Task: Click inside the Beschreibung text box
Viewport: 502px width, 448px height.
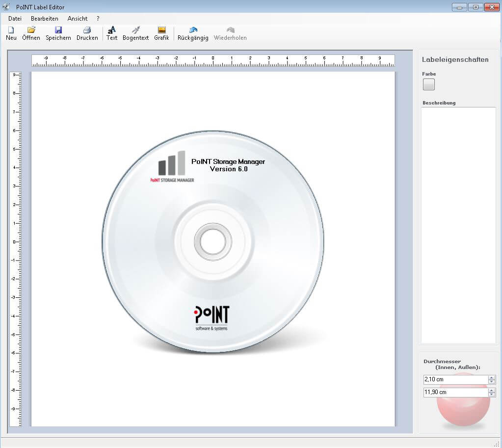Action: point(458,225)
